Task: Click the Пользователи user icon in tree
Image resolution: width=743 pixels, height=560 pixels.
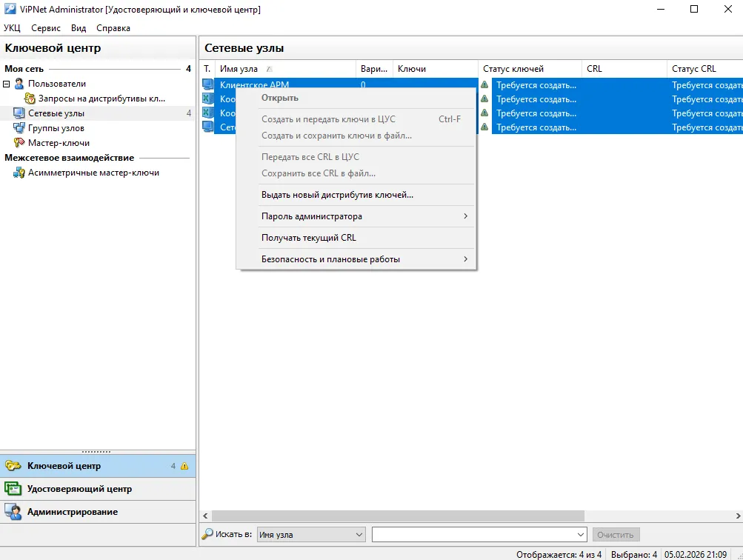Action: 19,84
